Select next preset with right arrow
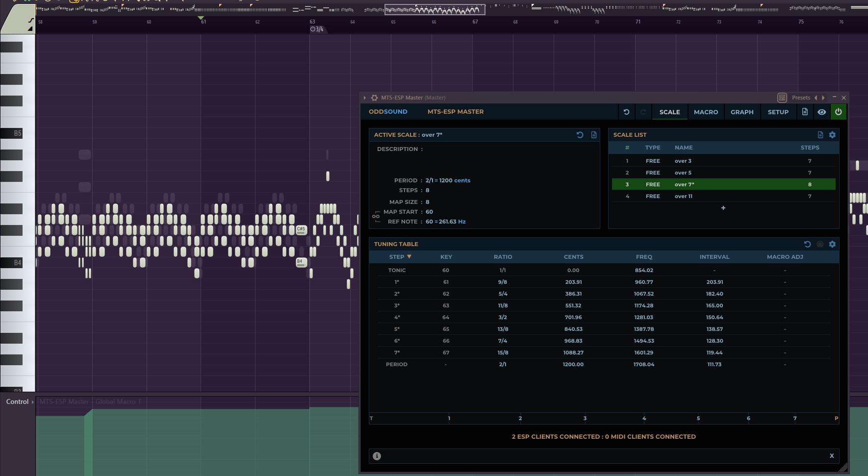This screenshot has height=476, width=868. point(823,98)
